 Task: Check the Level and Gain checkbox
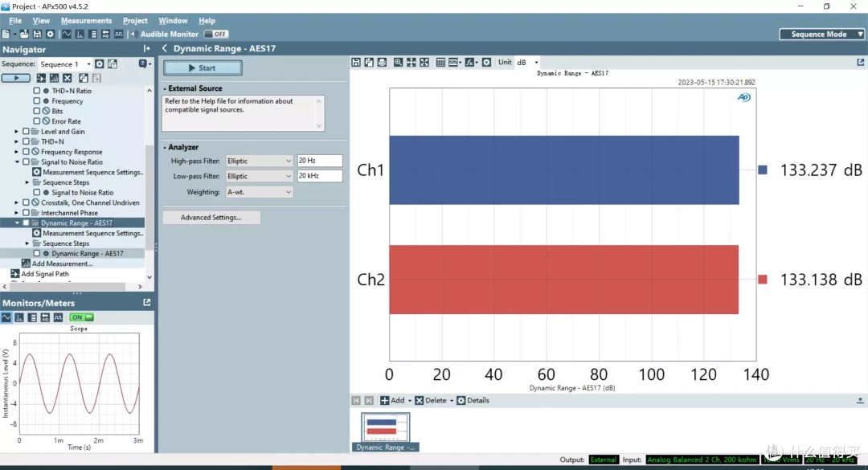point(26,131)
